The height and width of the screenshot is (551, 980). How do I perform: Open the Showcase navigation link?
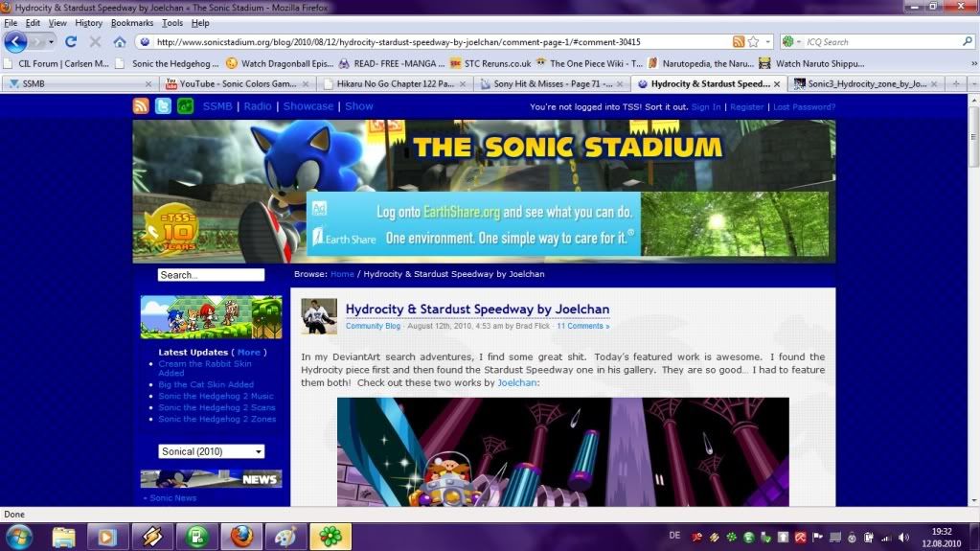tap(308, 106)
